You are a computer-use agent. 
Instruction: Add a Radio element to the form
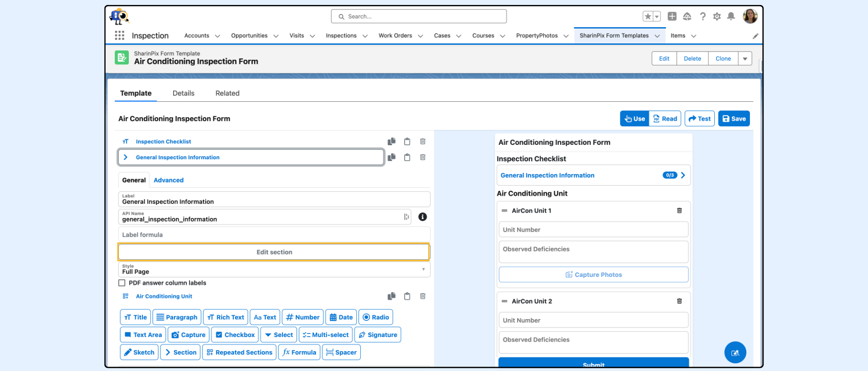(x=376, y=317)
